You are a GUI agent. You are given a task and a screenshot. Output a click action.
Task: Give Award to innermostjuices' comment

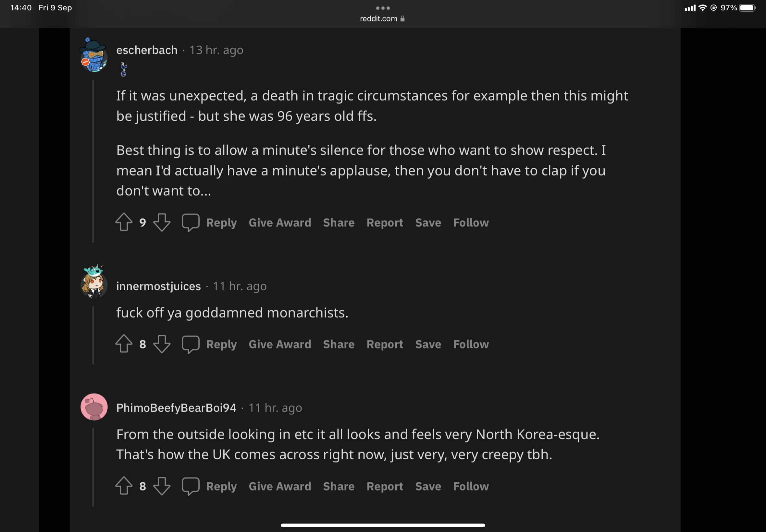click(x=279, y=344)
